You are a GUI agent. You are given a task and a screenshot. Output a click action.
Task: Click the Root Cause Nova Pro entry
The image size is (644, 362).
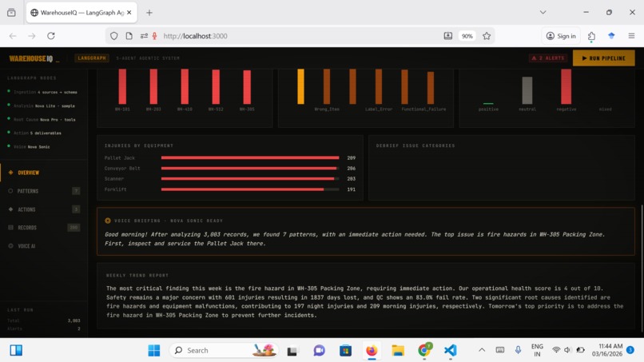42,120
